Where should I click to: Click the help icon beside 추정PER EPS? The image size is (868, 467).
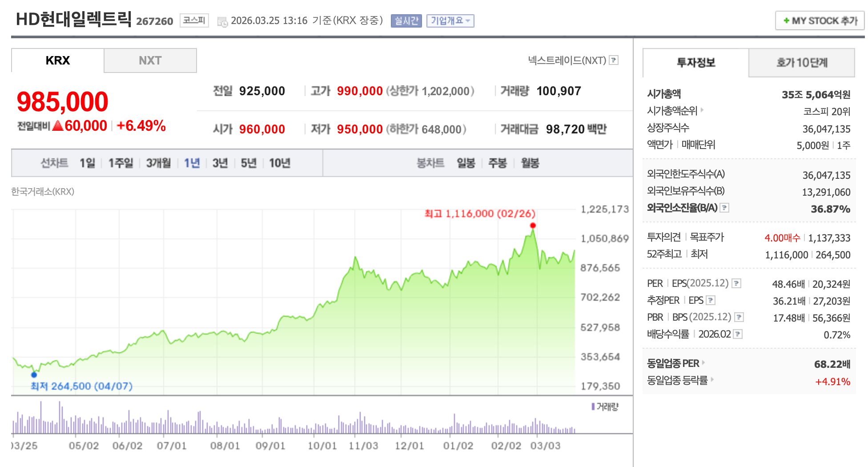coord(711,300)
